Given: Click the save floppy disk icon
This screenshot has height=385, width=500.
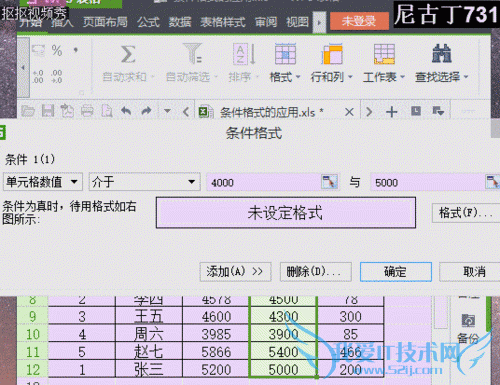Looking at the screenshot, I should tap(48, 111).
